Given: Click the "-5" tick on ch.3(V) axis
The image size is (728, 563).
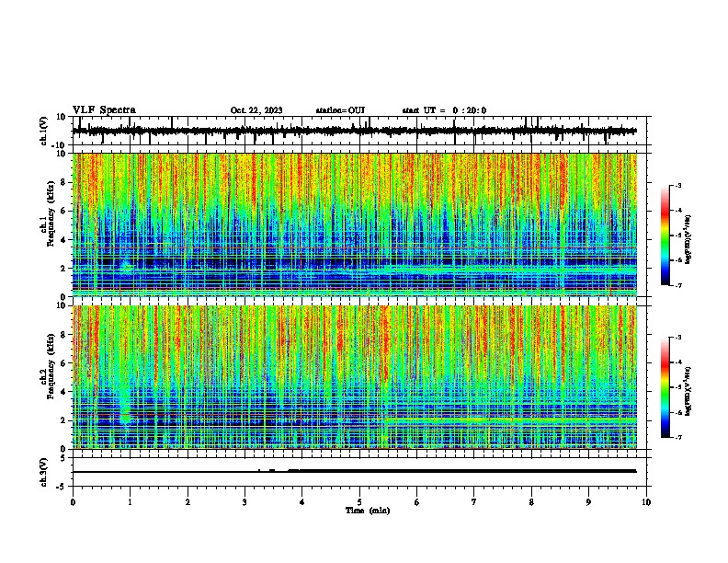Looking at the screenshot, I should coord(63,487).
